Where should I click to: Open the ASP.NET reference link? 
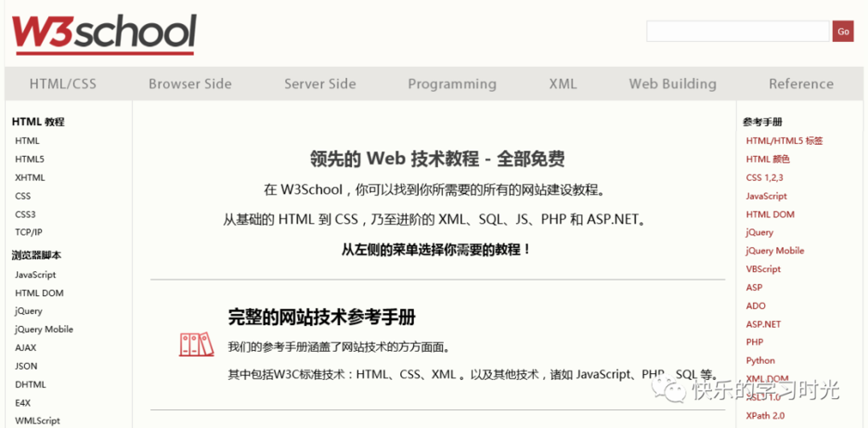[x=763, y=324]
